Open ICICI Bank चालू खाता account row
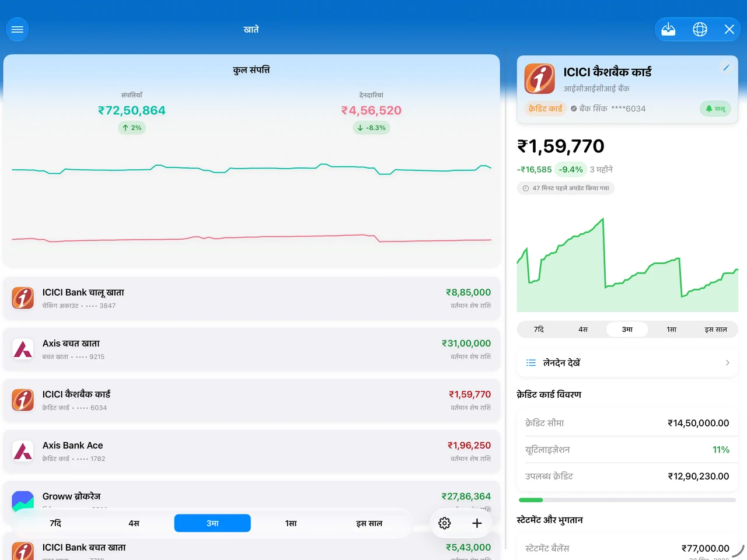 (252, 298)
